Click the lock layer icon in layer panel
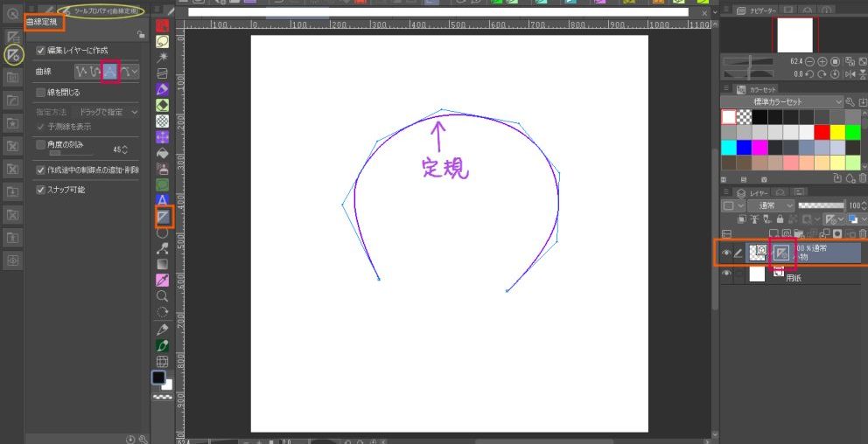 coord(780,219)
